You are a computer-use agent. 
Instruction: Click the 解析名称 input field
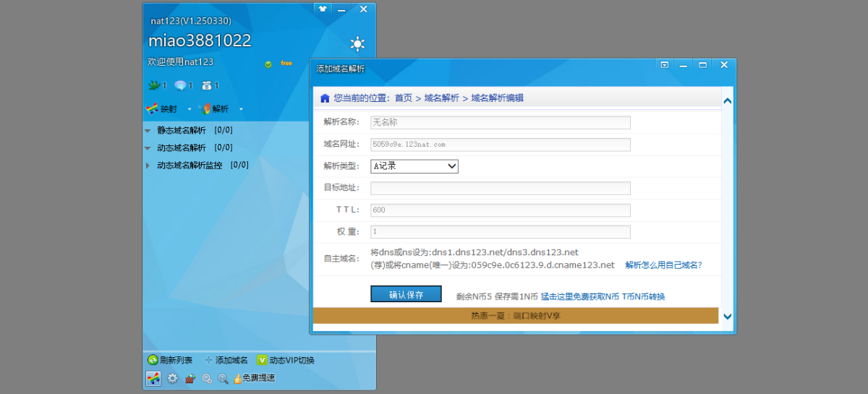(501, 123)
